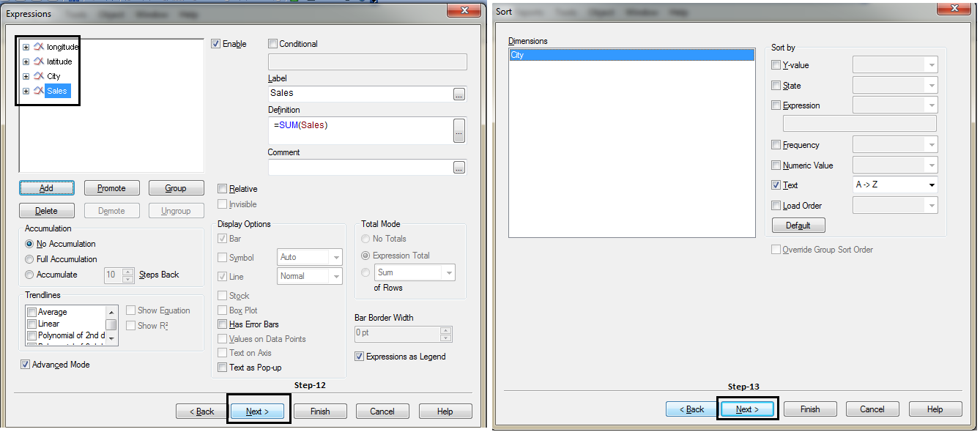Expand the Sales expression tree node
Screen dimensions: 980x432
point(26,91)
